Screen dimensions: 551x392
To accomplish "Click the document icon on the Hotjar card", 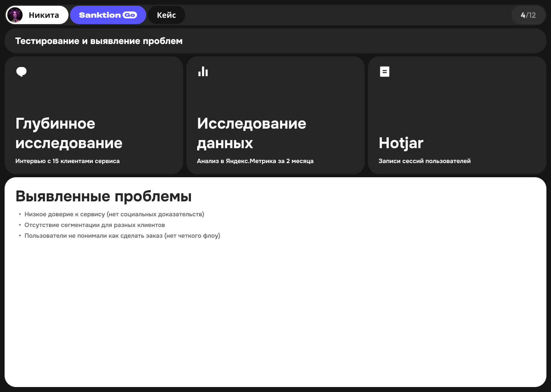I will coord(384,71).
